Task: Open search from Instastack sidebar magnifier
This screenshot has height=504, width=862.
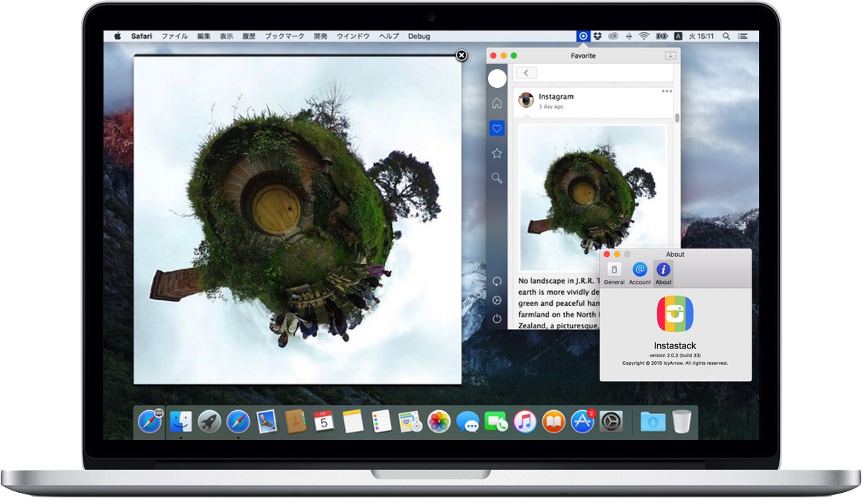Action: tap(497, 178)
